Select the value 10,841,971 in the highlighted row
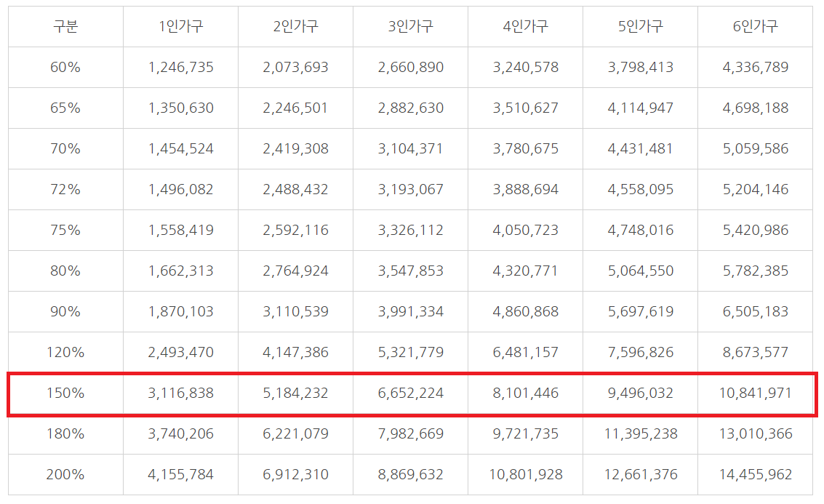 pos(754,393)
